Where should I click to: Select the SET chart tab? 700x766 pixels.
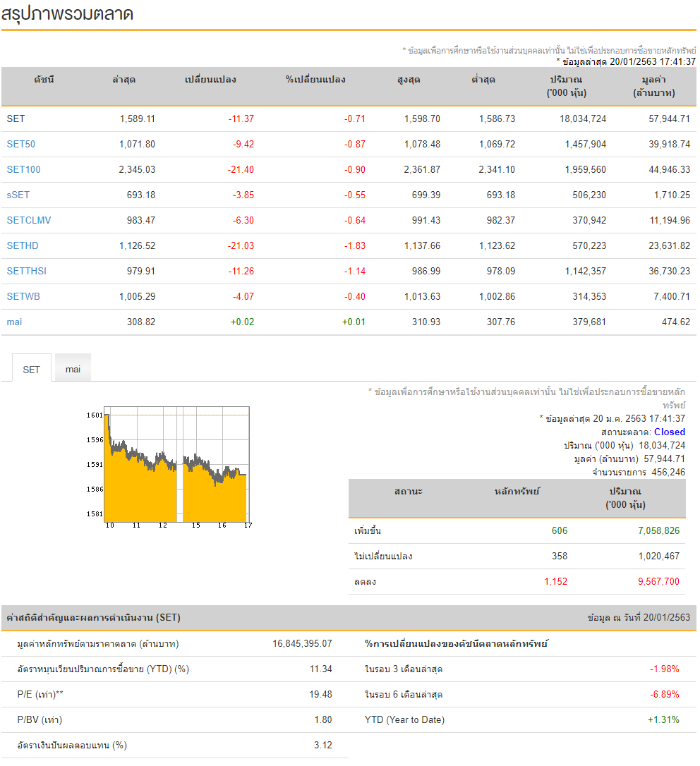tap(32, 369)
